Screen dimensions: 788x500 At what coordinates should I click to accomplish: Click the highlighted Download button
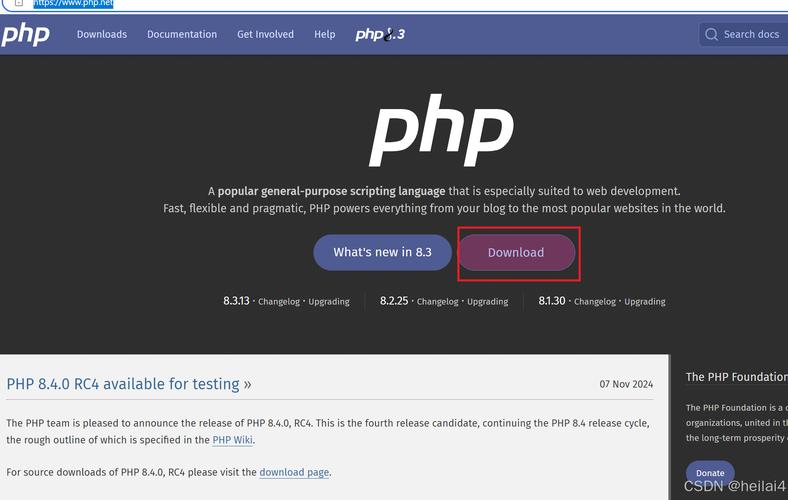click(x=516, y=252)
